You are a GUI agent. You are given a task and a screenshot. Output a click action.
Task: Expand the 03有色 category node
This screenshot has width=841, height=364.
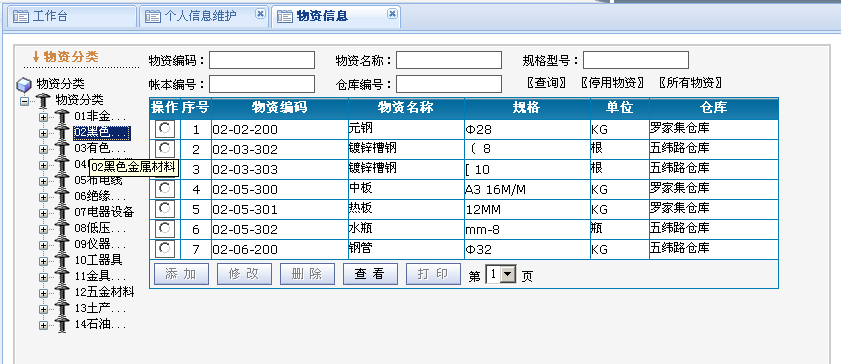coord(43,149)
